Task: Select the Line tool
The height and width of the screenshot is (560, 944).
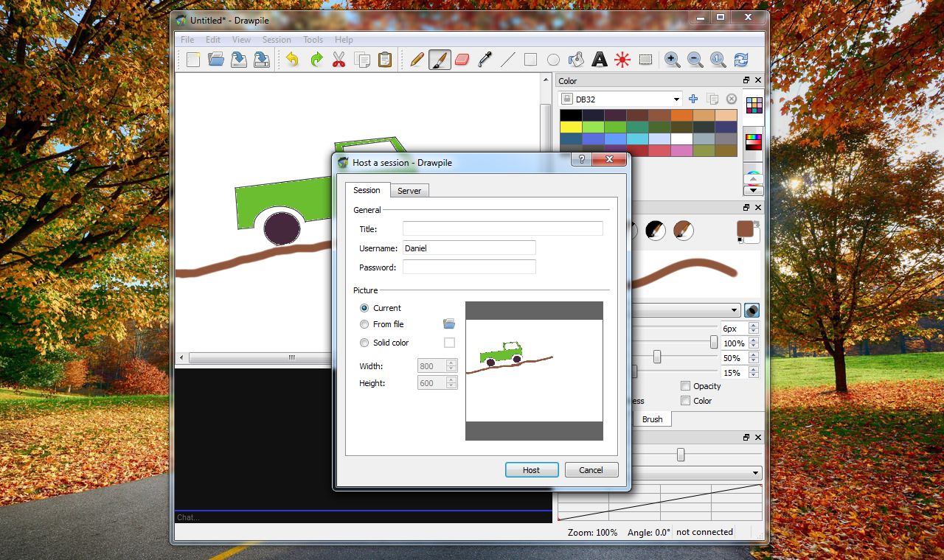Action: [x=508, y=60]
